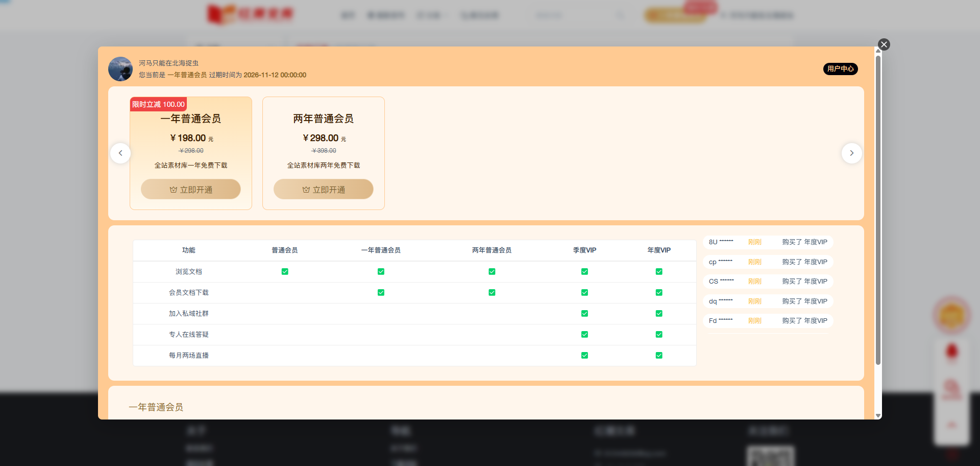
Task: Click the Fd purchase notice entry
Action: tap(768, 321)
